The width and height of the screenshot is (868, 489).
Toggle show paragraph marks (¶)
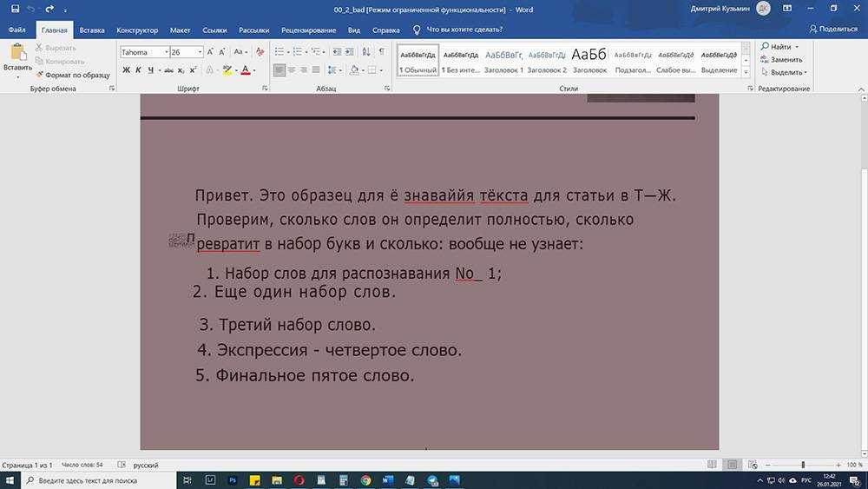coord(381,52)
